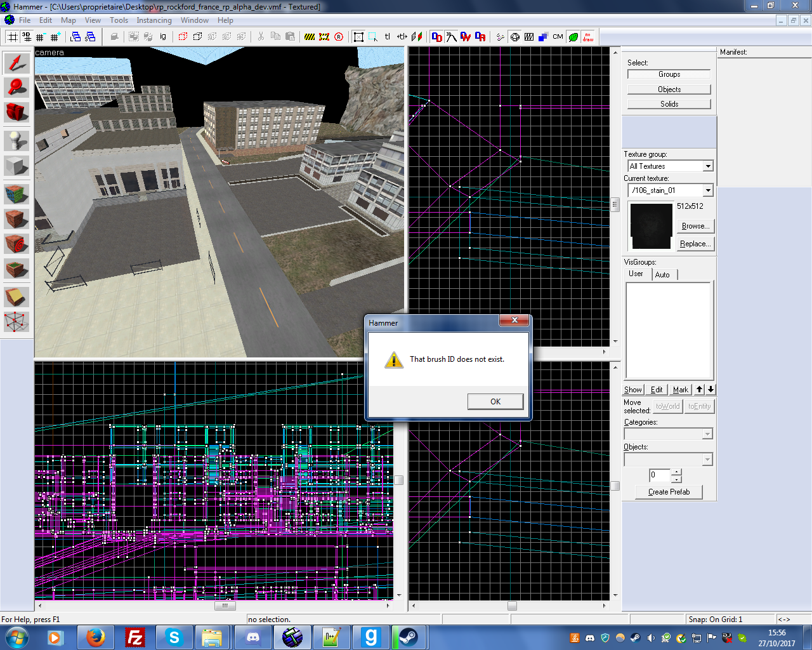This screenshot has width=812, height=650.
Task: Select the Entity tool with lightbulb icon
Action: [x=16, y=140]
